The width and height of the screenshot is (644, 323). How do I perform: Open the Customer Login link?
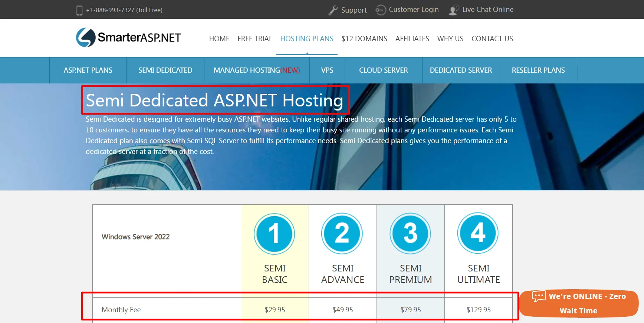(x=414, y=9)
